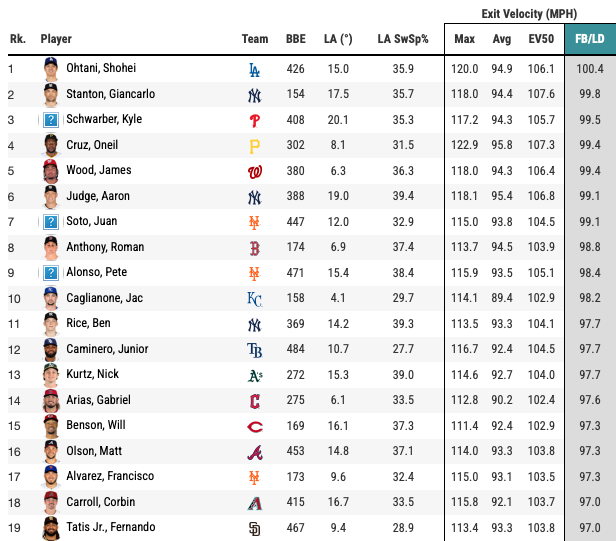616x541 pixels.
Task: Click the Dodgers logo beside Ohtani
Action: 254,70
